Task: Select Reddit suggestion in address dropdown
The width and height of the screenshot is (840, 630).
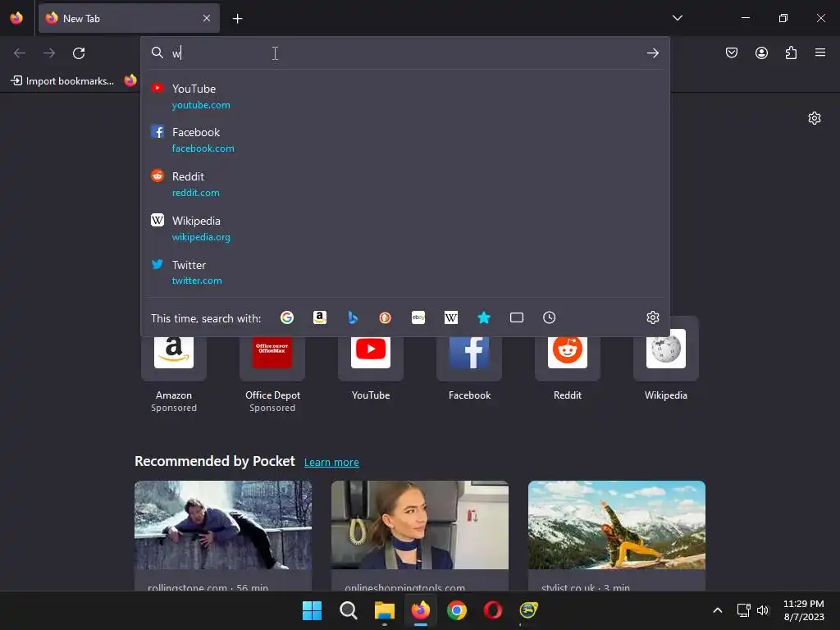Action: click(x=405, y=184)
